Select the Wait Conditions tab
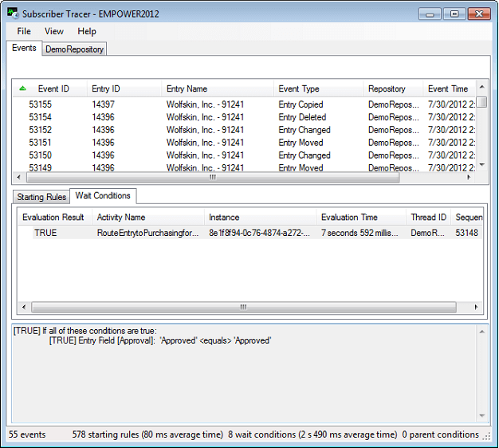Screen dimensions: 499x448 (103, 195)
